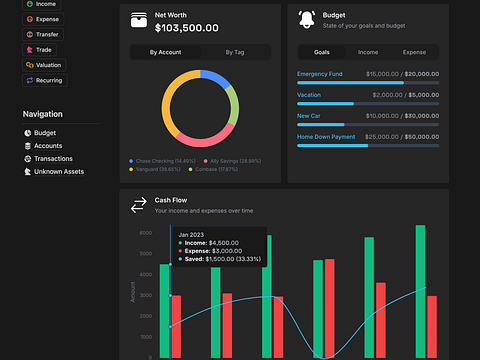This screenshot has height=360, width=480.
Task: Open Unknown Assets from Navigation
Action: click(x=59, y=172)
